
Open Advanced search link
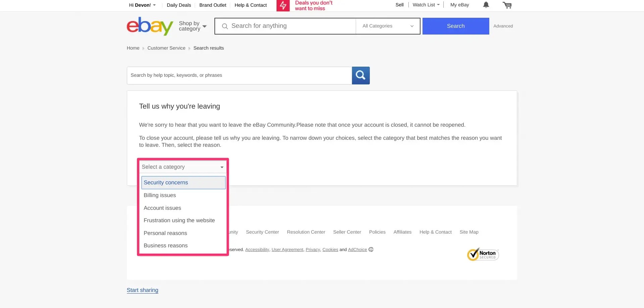[x=503, y=26]
